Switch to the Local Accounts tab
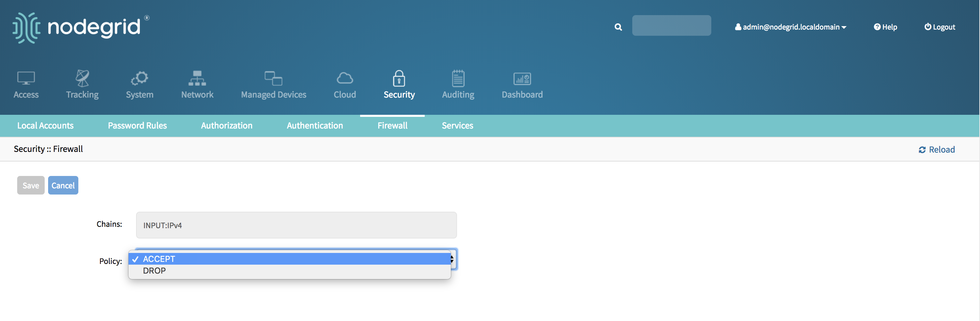This screenshot has height=321, width=980. click(x=45, y=125)
